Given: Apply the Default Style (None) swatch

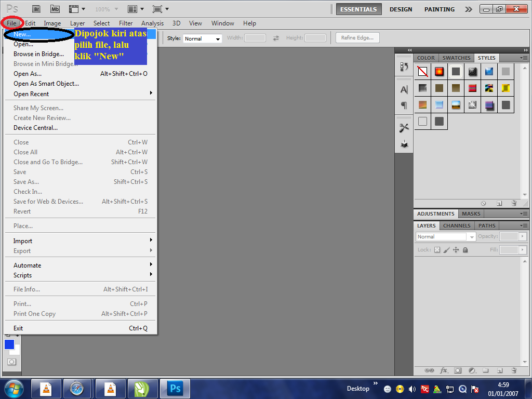Looking at the screenshot, I should (x=422, y=72).
